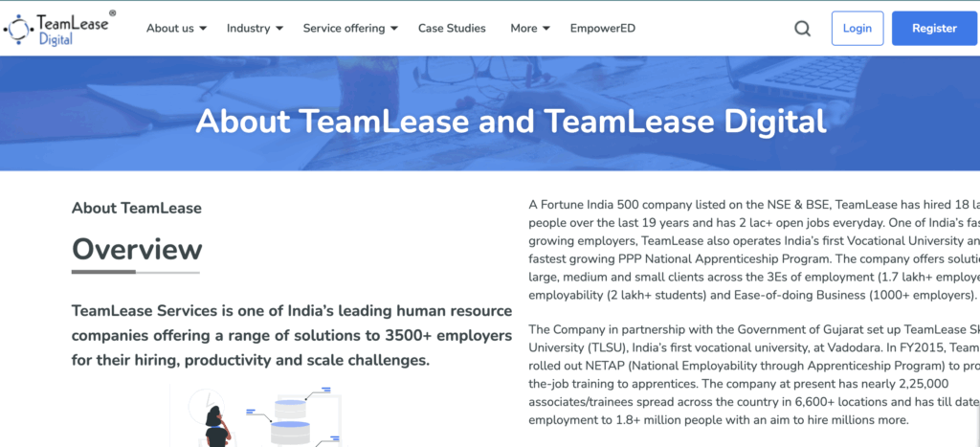Click the 'About TeamLease and TeamLease Digital' banner heading

pyautogui.click(x=511, y=122)
